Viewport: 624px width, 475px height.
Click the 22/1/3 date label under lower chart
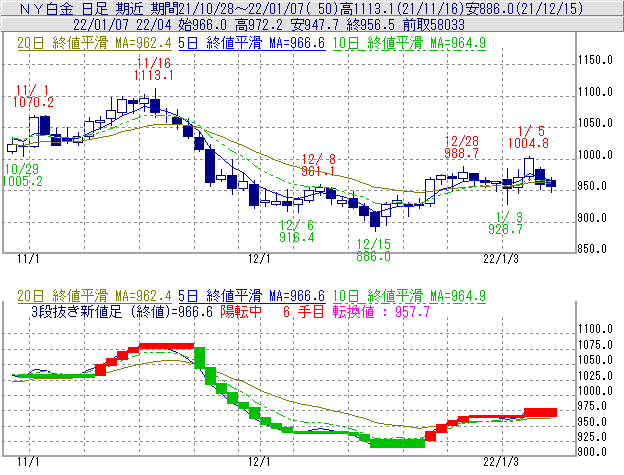[501, 462]
